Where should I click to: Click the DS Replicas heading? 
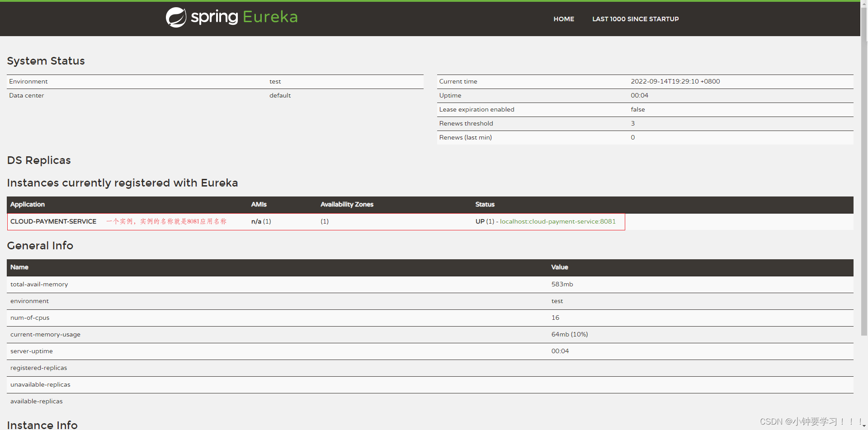pos(39,160)
